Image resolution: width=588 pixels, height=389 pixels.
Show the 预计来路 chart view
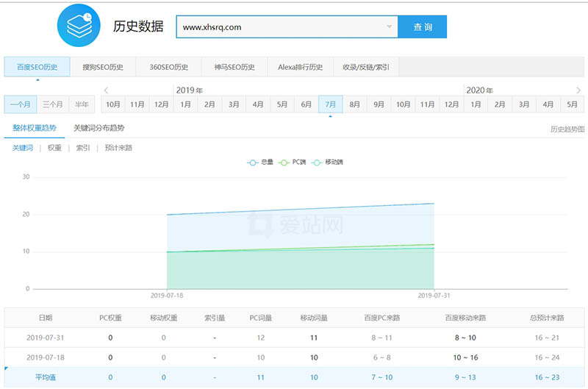(x=118, y=148)
